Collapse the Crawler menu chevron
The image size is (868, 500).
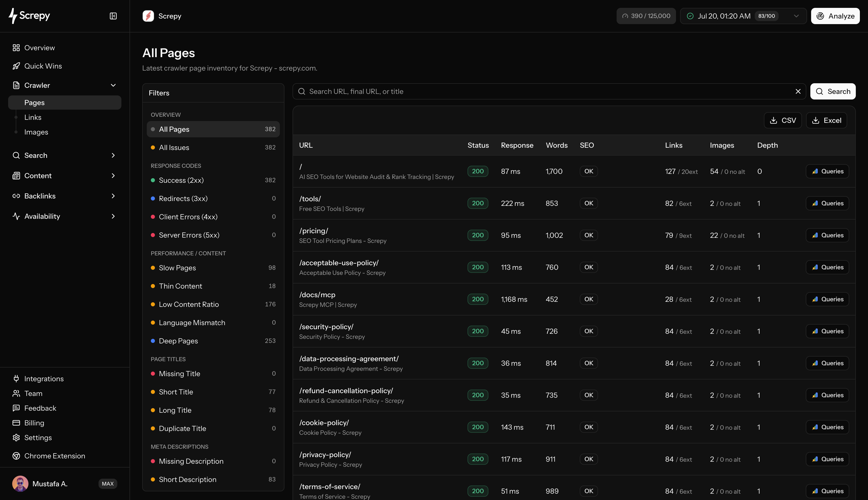pyautogui.click(x=113, y=85)
